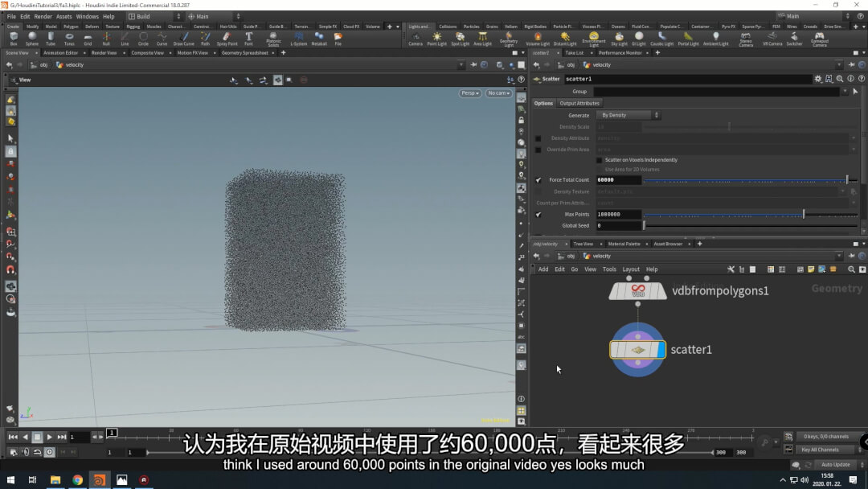Add an Ambient Light

click(716, 39)
